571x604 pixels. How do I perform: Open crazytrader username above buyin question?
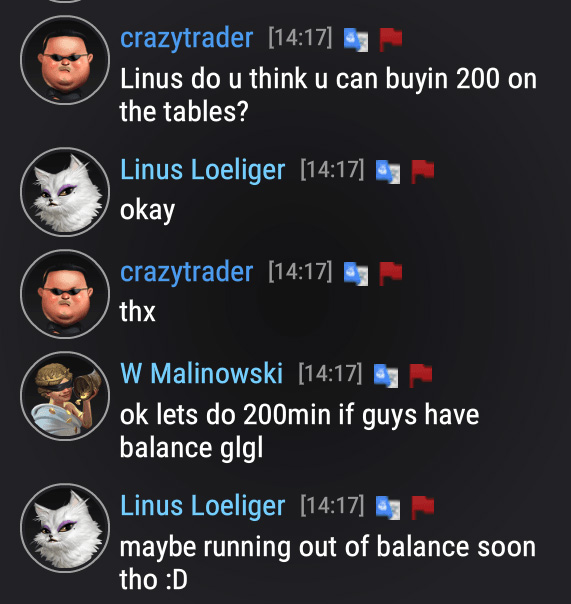(x=186, y=39)
